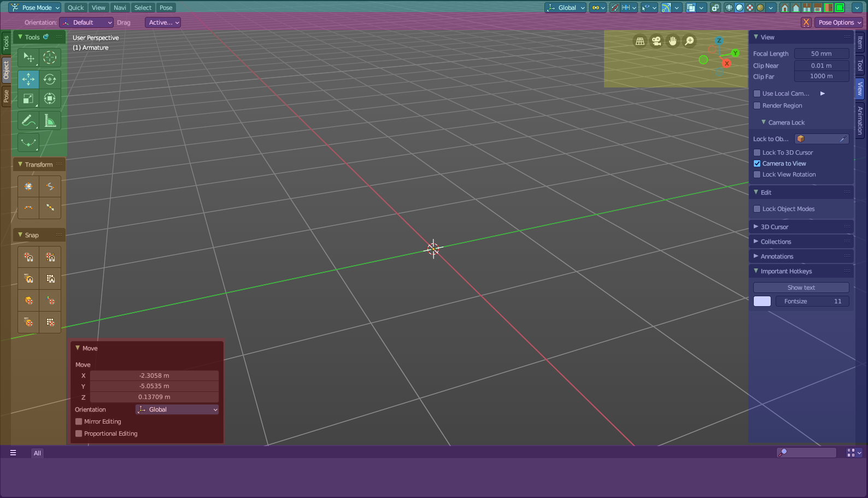Select the Move tool in Tools panel
Screen dimensions: 868x498
tap(28, 79)
